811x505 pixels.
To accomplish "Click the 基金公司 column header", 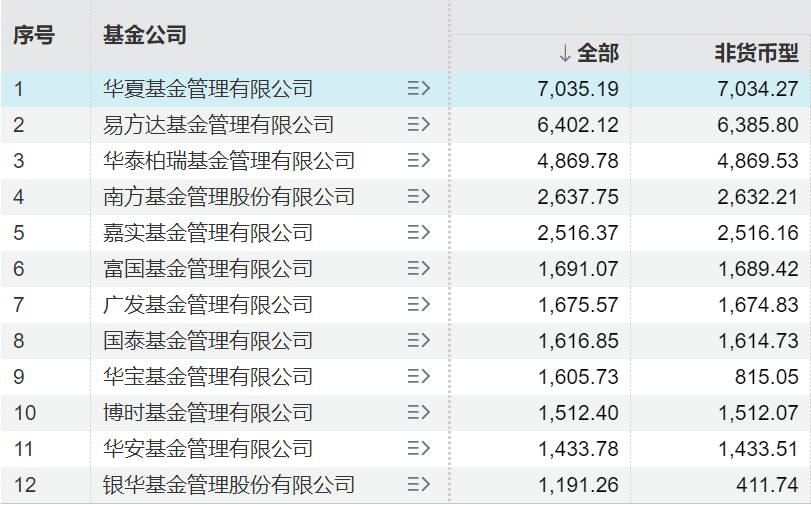I will (x=144, y=35).
